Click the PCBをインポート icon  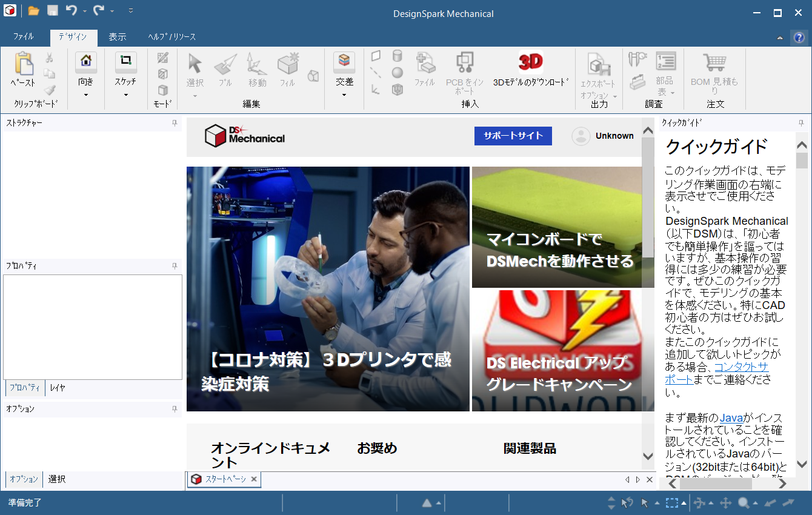click(x=465, y=64)
